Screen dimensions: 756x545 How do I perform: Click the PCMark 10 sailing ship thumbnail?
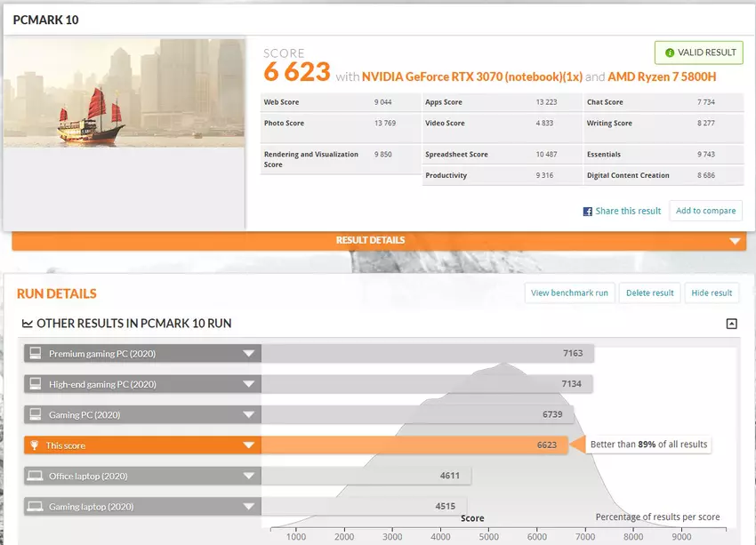click(x=125, y=92)
